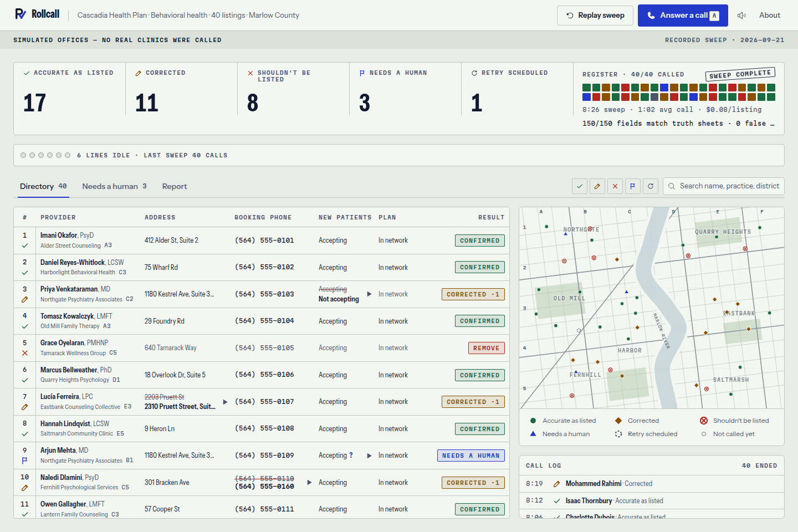
Task: Click checkmark status icon for Marcus Bellweather
Action: coord(25,380)
